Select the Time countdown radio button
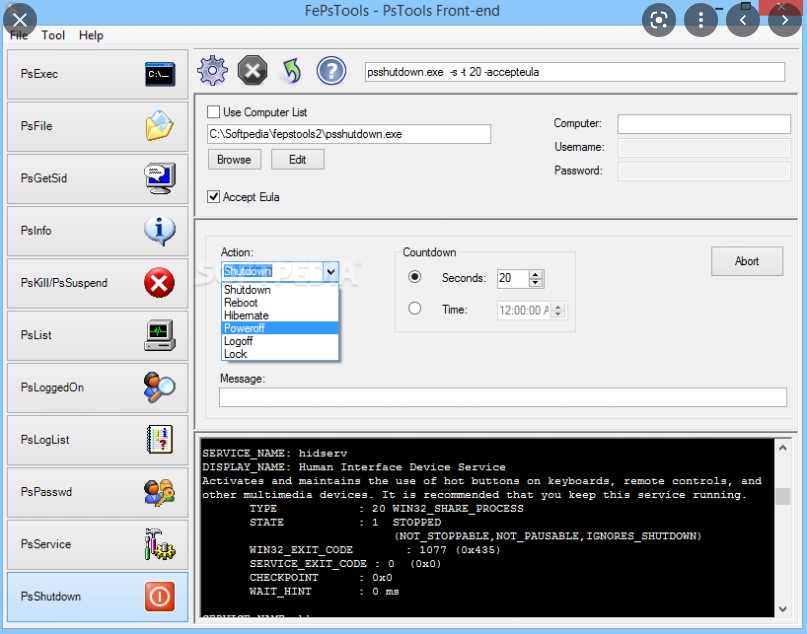This screenshot has height=634, width=807. [414, 308]
